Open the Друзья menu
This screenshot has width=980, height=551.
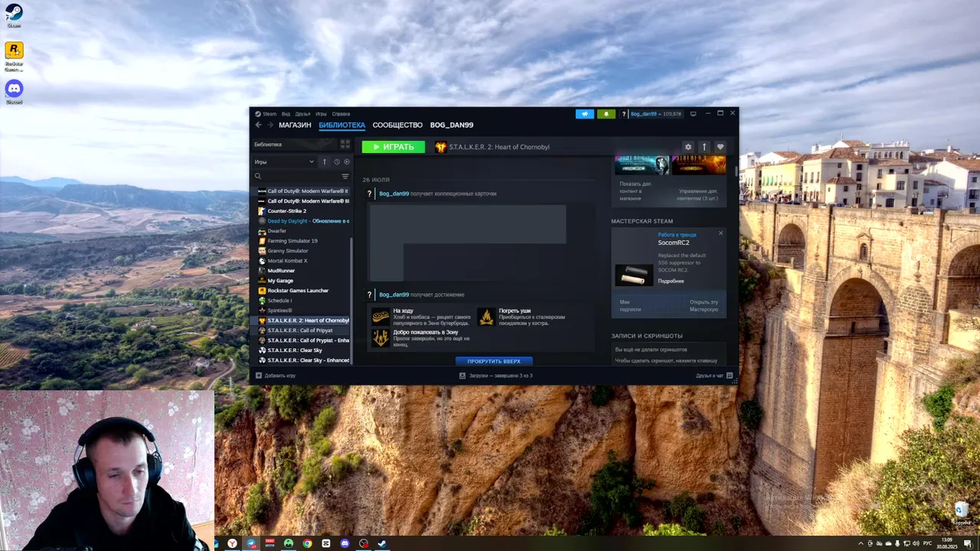click(x=302, y=114)
